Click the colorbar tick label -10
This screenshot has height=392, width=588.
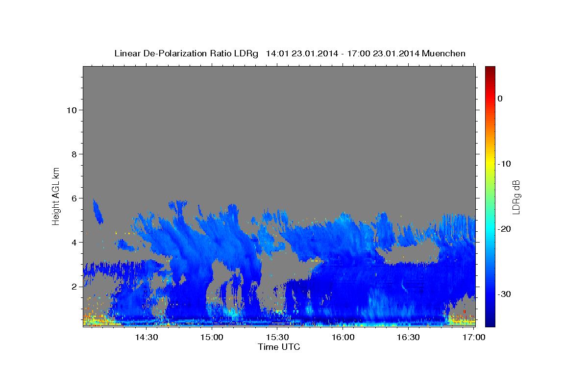click(x=504, y=164)
